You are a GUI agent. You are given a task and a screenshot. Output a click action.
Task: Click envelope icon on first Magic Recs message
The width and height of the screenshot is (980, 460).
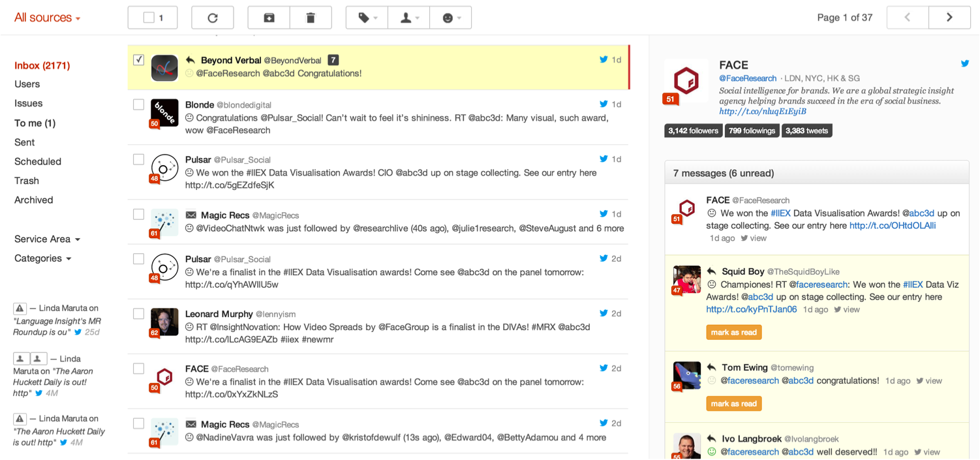pos(191,215)
